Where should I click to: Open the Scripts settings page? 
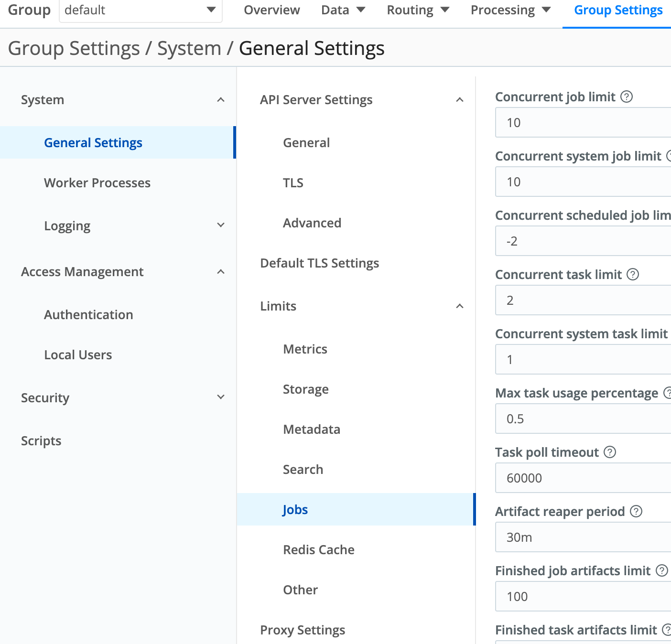(x=41, y=440)
